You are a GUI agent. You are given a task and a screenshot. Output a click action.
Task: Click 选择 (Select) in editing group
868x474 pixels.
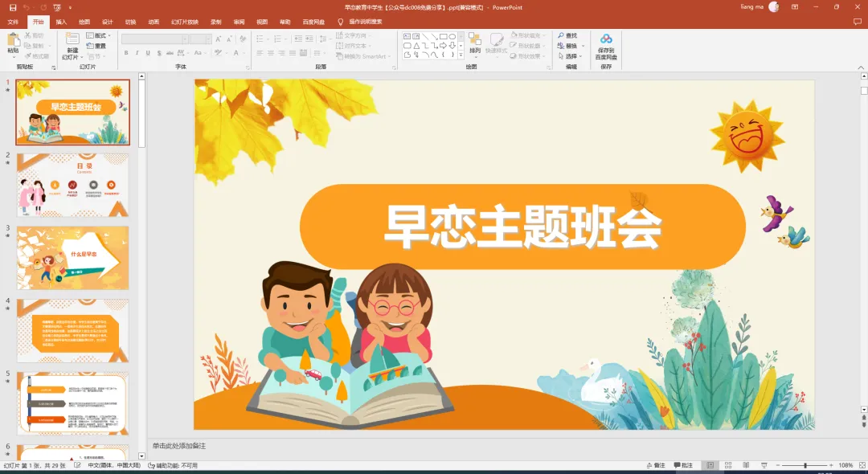pos(570,56)
